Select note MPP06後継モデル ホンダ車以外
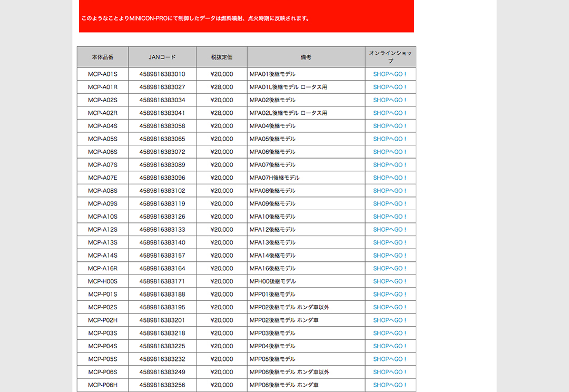Viewport: 569px width, 392px height. pyautogui.click(x=289, y=372)
